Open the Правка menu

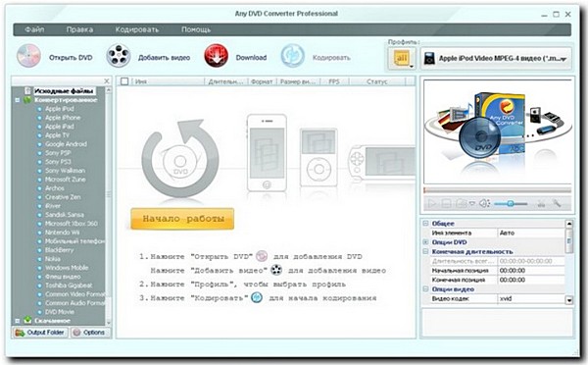(79, 29)
